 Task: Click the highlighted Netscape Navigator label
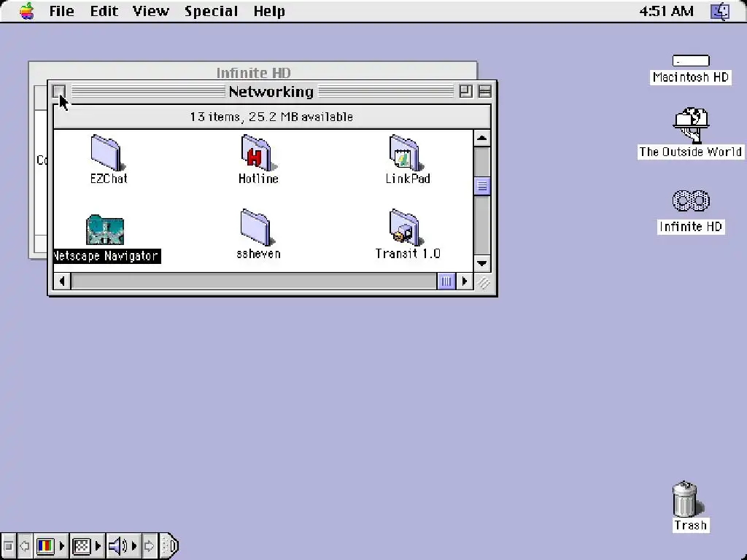107,256
